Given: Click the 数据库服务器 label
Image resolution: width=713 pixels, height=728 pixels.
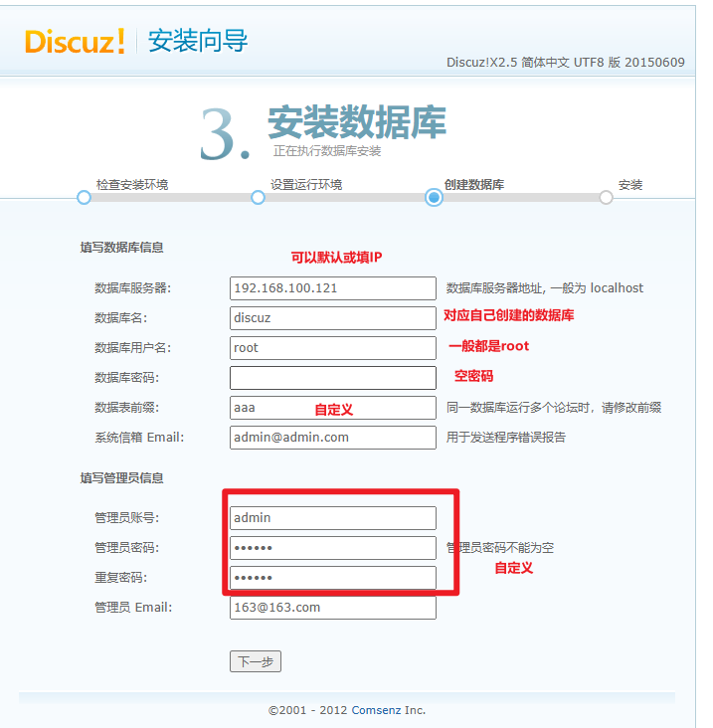Looking at the screenshot, I should [133, 288].
